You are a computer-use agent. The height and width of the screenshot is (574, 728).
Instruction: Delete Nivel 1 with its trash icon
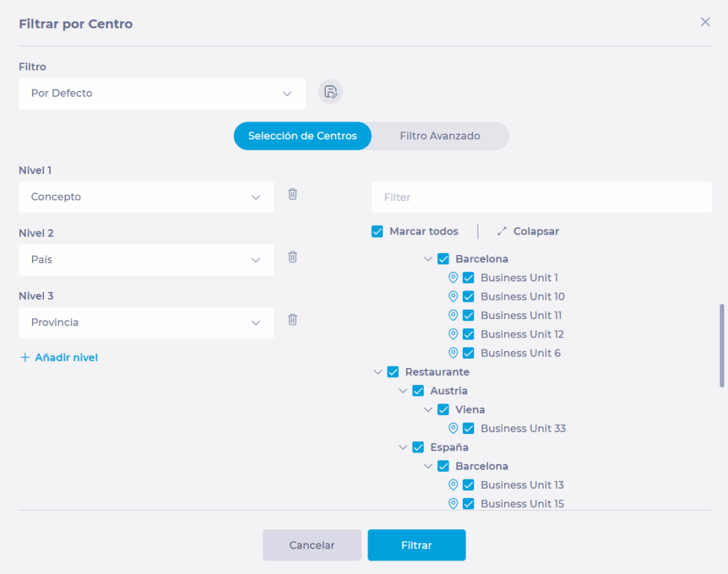point(292,194)
